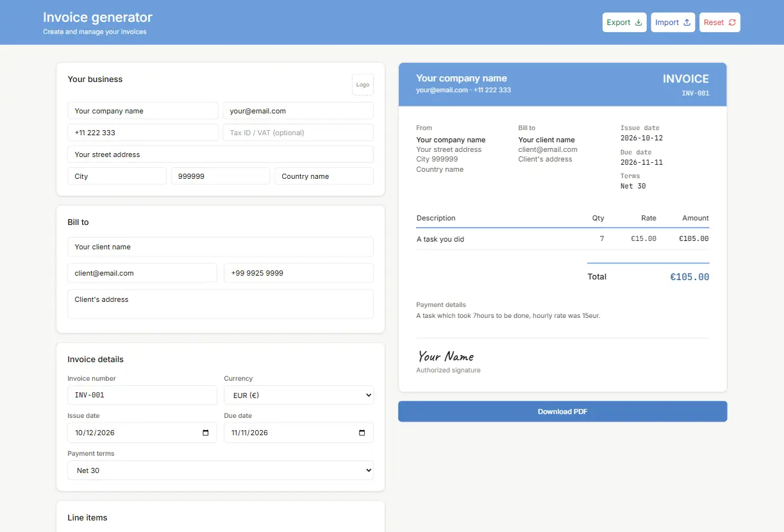Image resolution: width=784 pixels, height=532 pixels.
Task: Open the Currency dropdown EUR (€)
Action: [299, 395]
